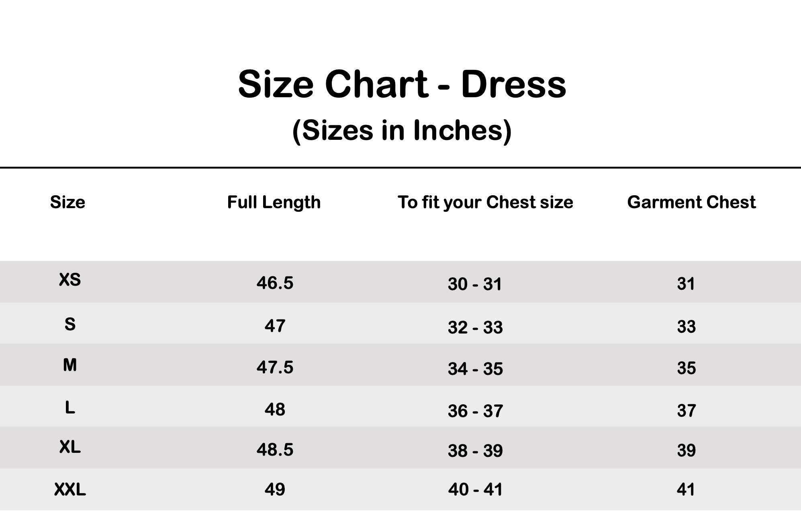Click the "40 - 41" chest range
The width and height of the screenshot is (801, 532).
tap(475, 490)
